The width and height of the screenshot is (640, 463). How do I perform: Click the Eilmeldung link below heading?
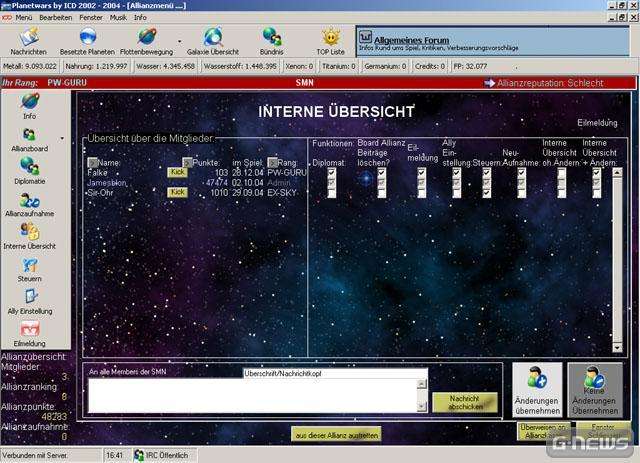click(x=597, y=123)
